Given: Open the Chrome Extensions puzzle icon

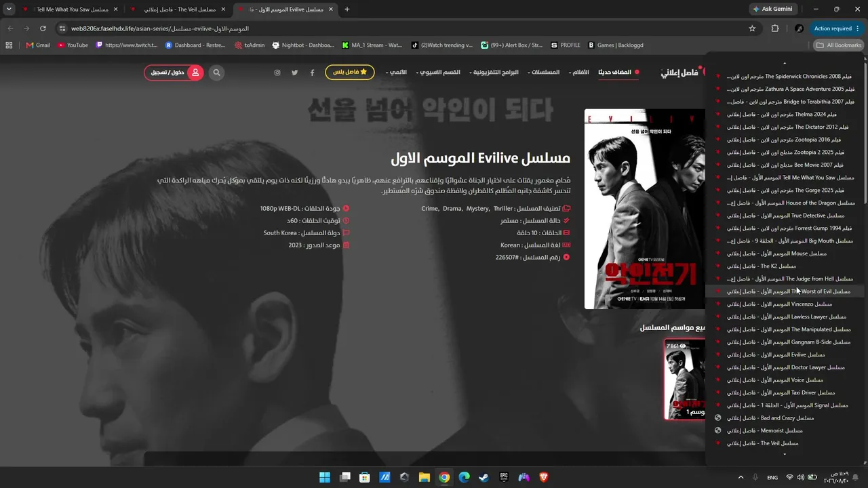Looking at the screenshot, I should (775, 28).
